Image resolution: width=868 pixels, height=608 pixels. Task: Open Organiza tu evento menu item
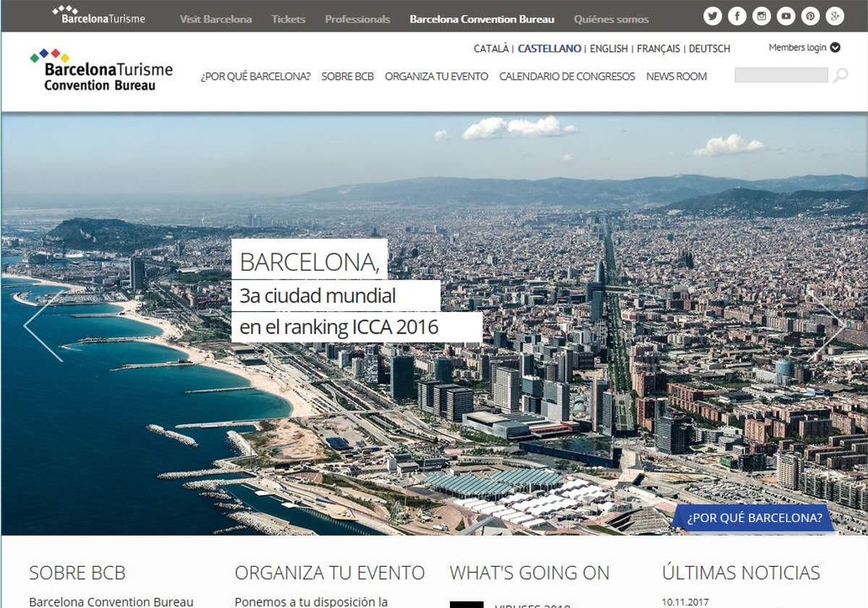pyautogui.click(x=436, y=76)
